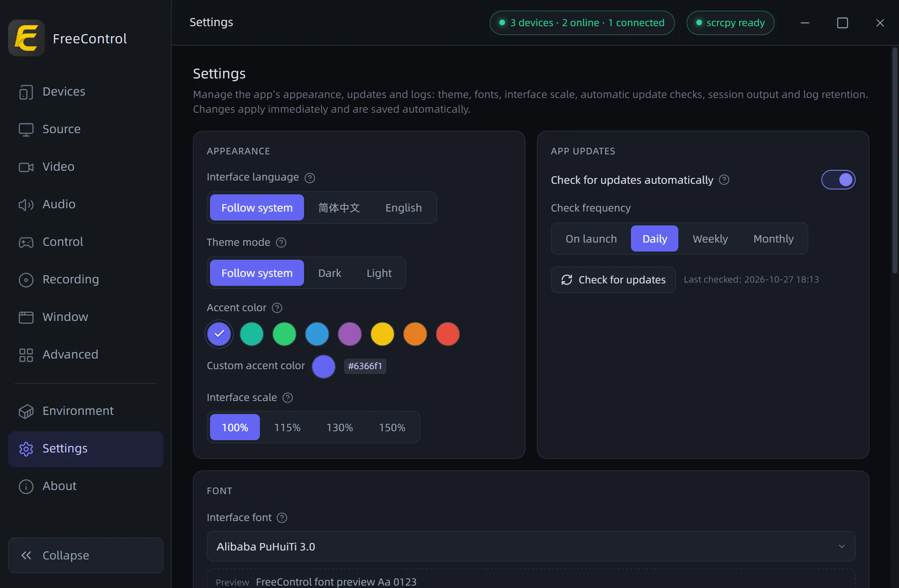Open help for Interface language
Viewport: 899px width, 588px height.
(310, 178)
